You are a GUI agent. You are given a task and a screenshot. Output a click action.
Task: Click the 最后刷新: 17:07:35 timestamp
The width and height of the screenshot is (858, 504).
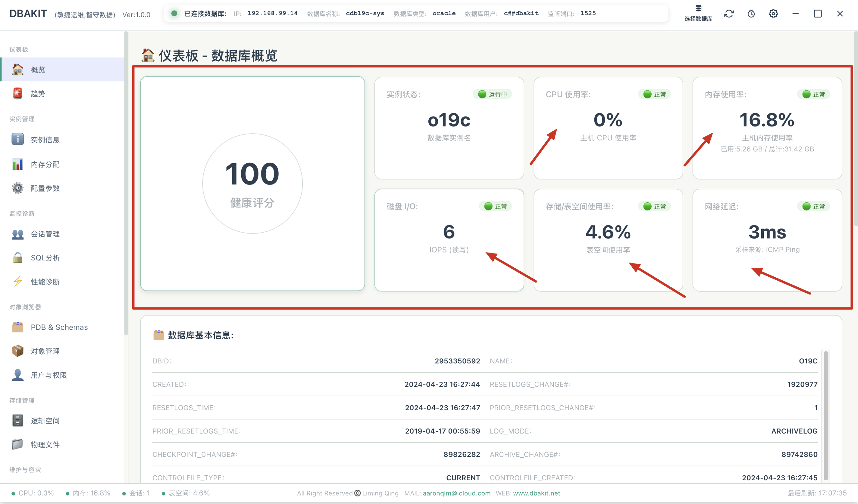(817, 493)
